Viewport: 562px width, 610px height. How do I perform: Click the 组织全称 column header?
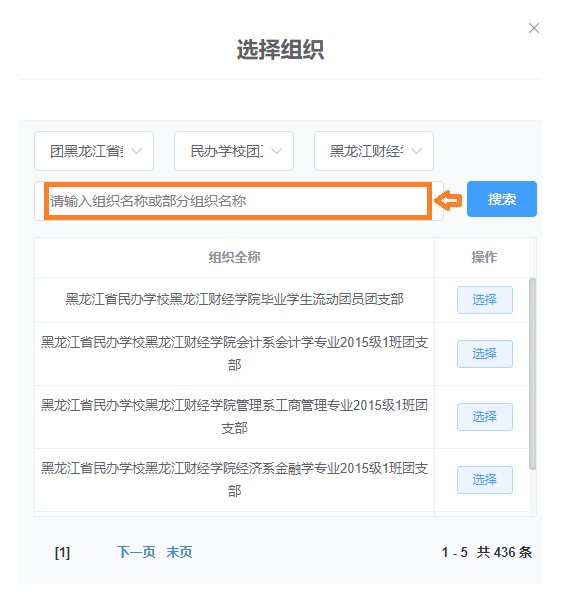click(x=234, y=257)
